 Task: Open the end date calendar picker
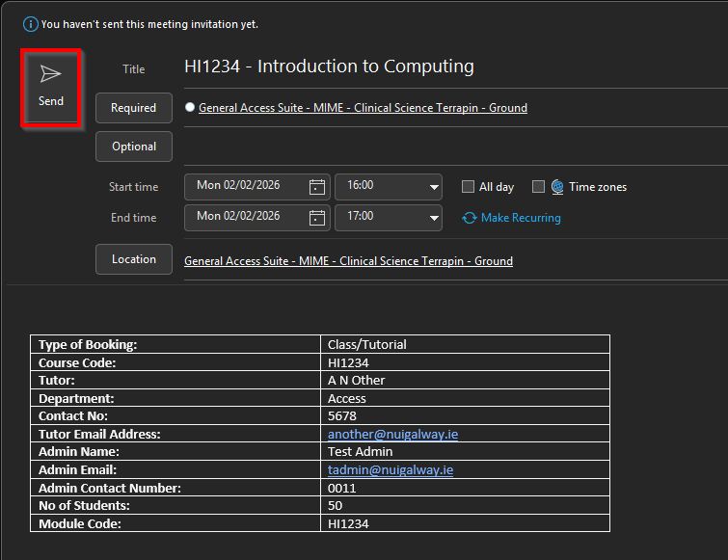click(317, 218)
